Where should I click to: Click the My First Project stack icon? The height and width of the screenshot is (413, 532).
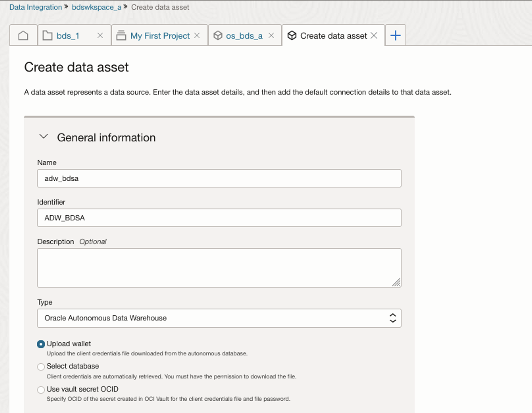coord(121,36)
